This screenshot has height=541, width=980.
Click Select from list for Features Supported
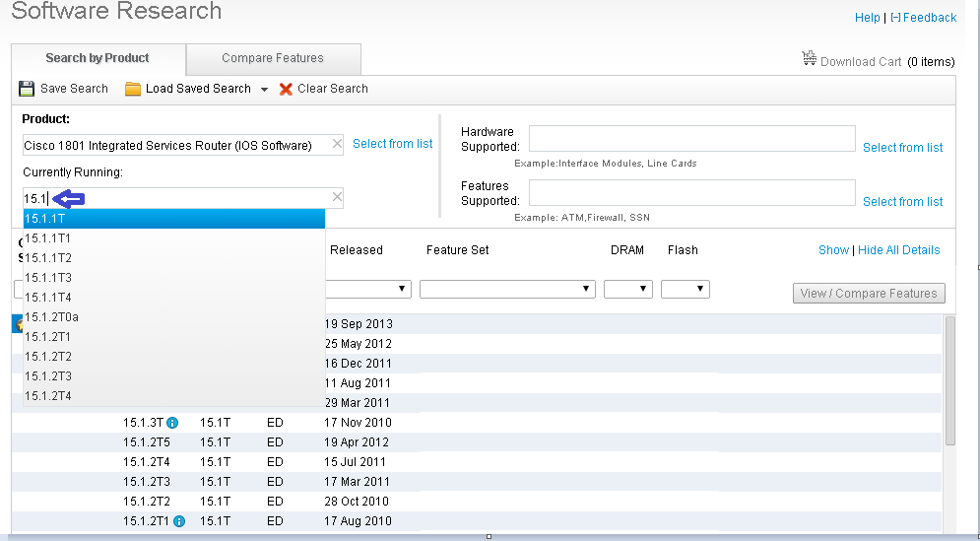[902, 202]
